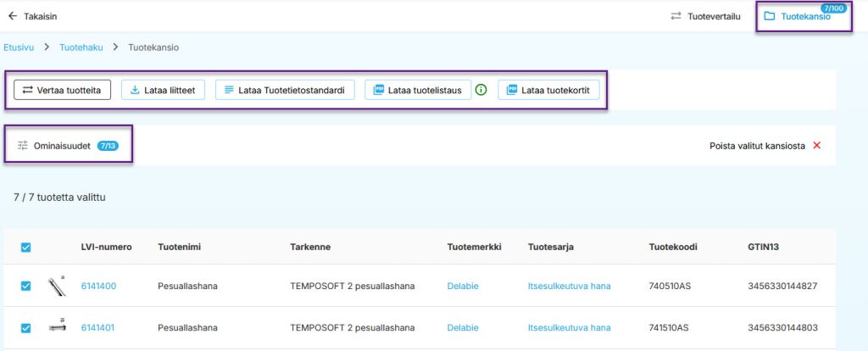Click Lataa Tuotetietostandardi button
The height and width of the screenshot is (351, 868).
(285, 90)
